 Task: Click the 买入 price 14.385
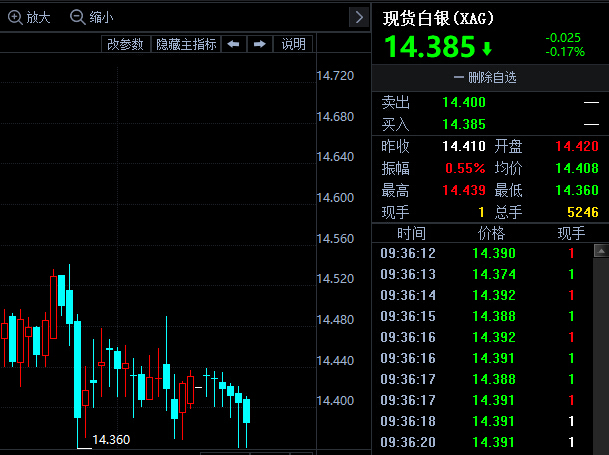(464, 124)
